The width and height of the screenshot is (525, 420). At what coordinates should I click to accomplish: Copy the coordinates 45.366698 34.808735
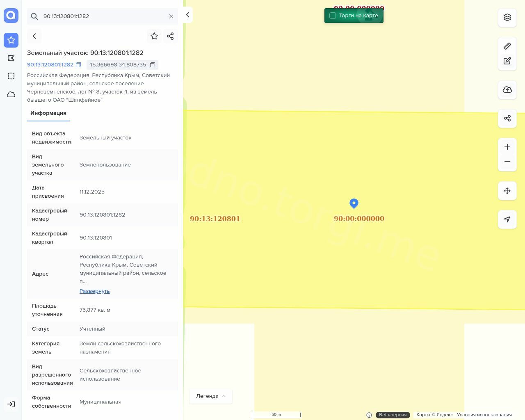[x=153, y=65]
